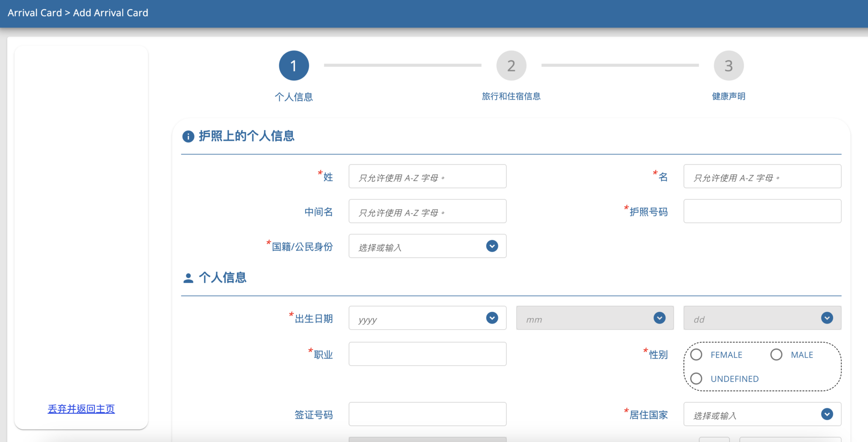Click inside the 职业 occupation field

click(427, 354)
